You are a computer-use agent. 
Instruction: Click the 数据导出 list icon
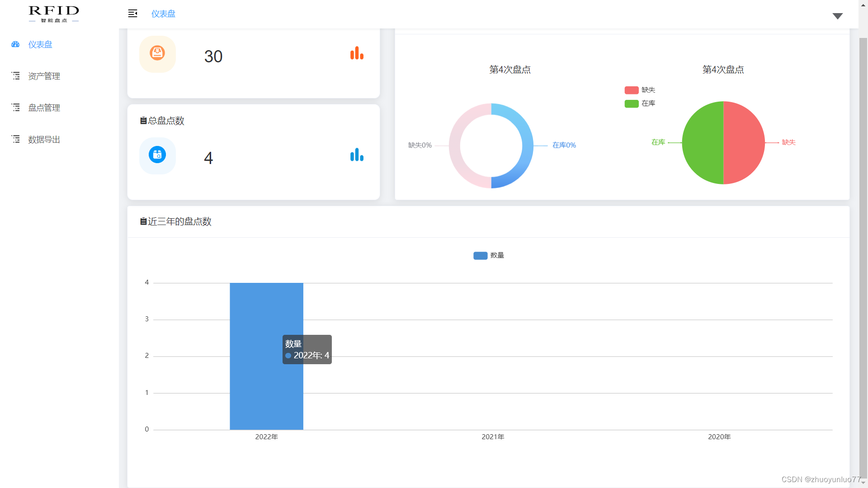(16, 139)
